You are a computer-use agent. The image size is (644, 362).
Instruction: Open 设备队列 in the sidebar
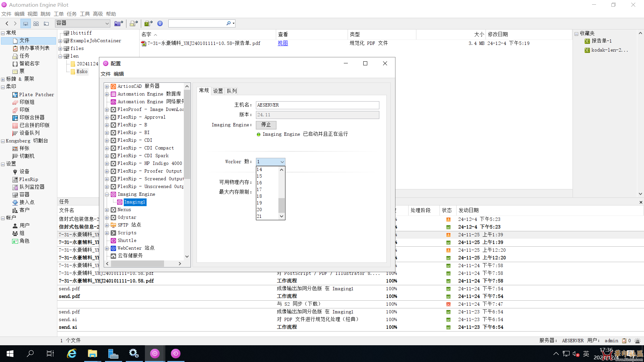[x=29, y=133]
